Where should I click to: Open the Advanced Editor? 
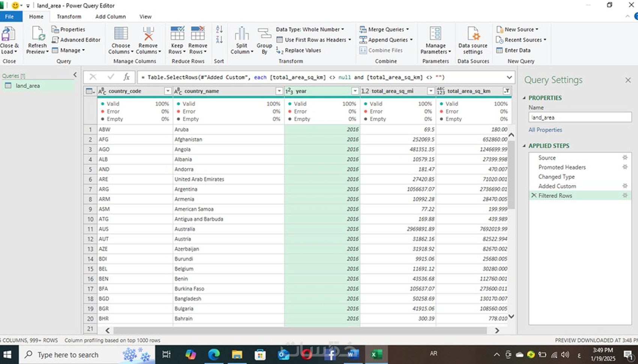[x=76, y=40]
